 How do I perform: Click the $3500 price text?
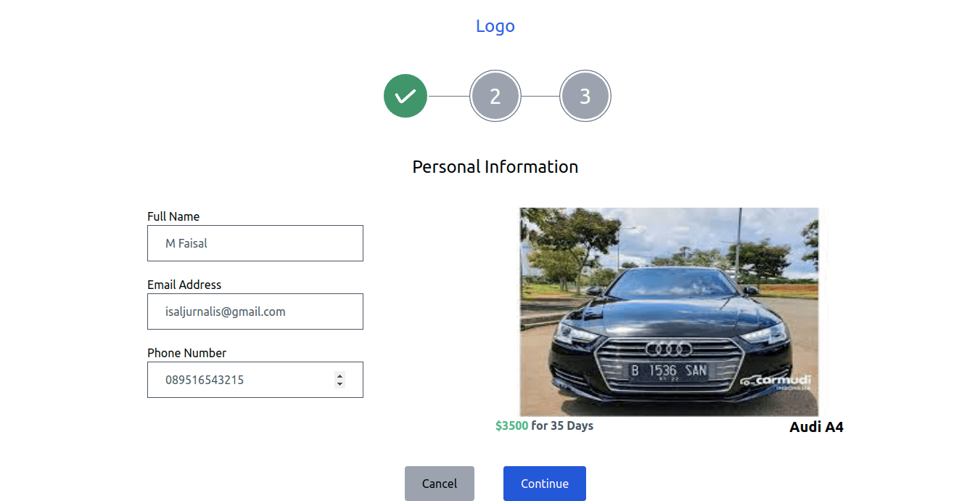point(512,425)
